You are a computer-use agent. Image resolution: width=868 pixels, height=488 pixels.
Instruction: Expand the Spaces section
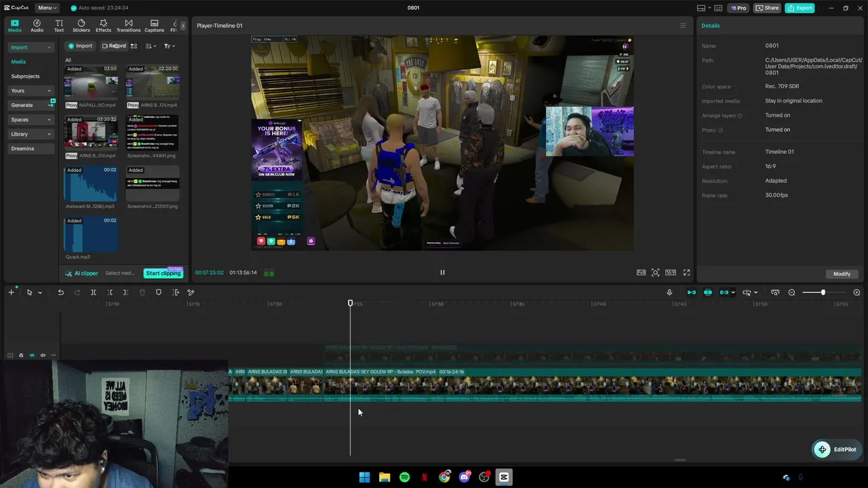point(31,120)
